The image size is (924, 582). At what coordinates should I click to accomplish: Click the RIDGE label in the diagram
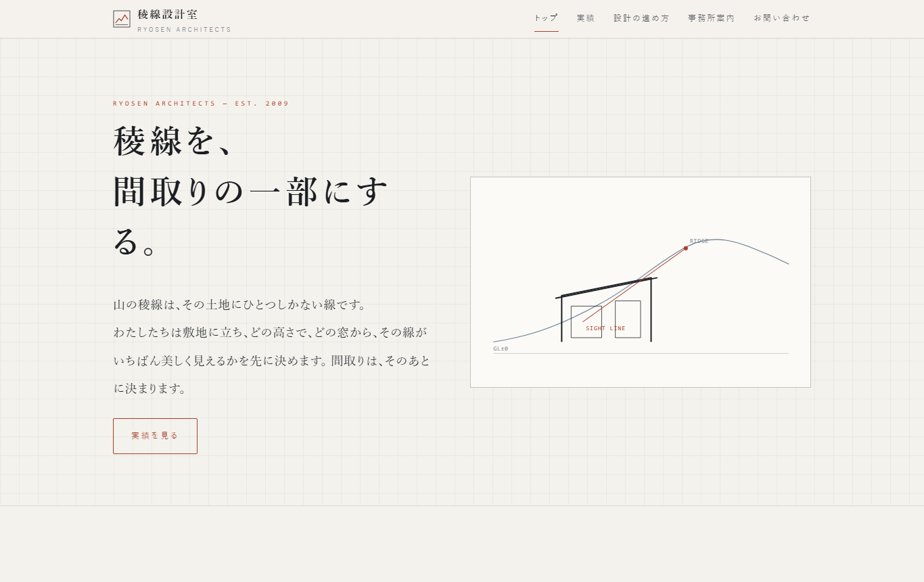[699, 241]
